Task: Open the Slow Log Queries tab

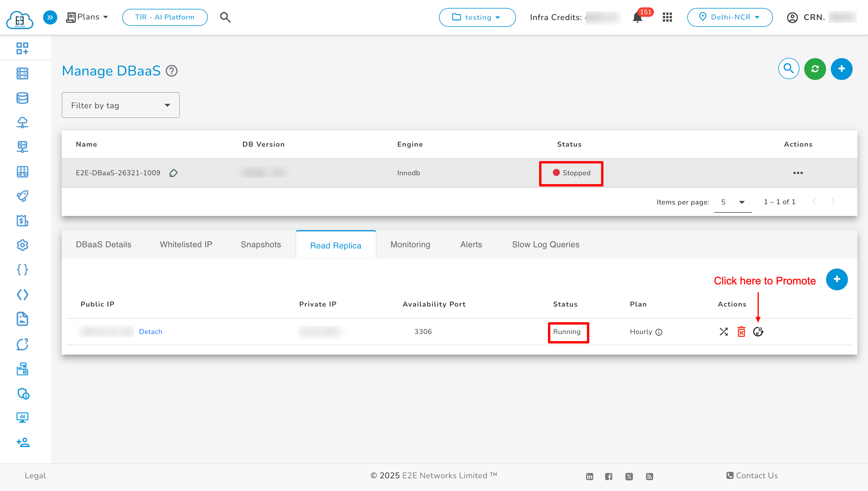Action: tap(545, 245)
